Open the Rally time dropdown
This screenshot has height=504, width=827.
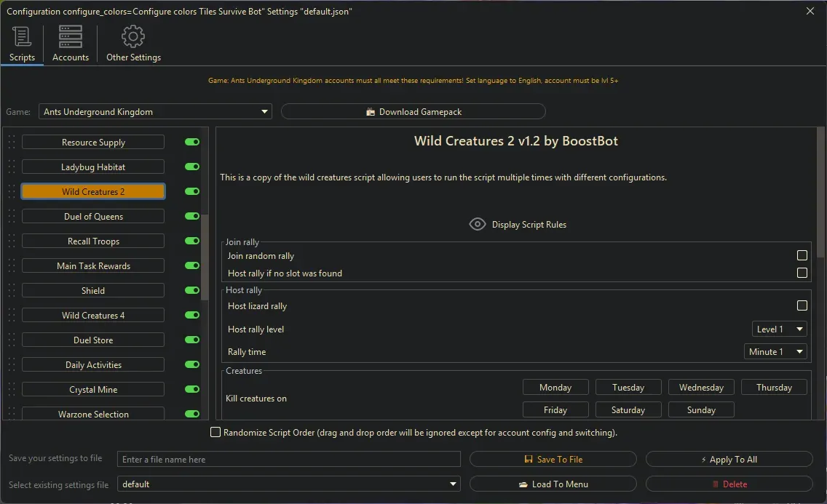click(x=775, y=352)
